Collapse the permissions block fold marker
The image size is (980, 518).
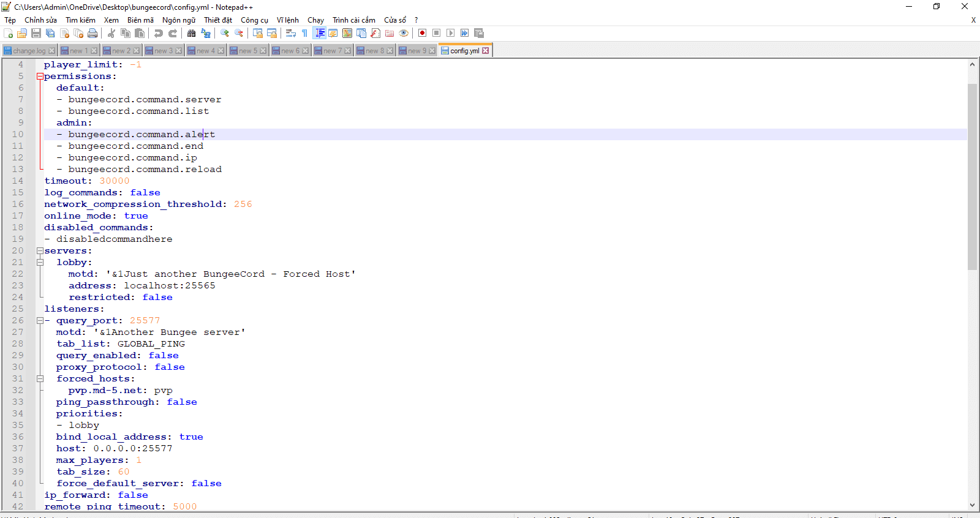(40, 77)
